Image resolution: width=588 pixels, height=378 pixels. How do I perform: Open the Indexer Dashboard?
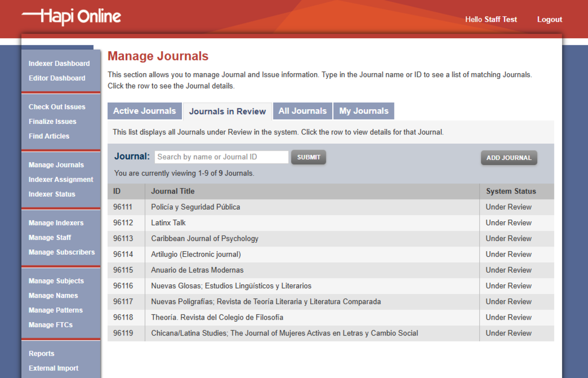point(59,63)
